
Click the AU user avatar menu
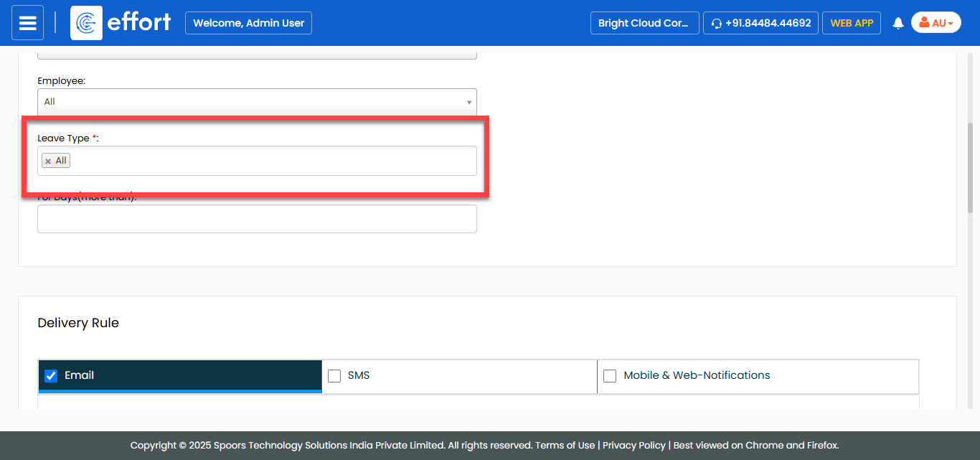coord(936,23)
